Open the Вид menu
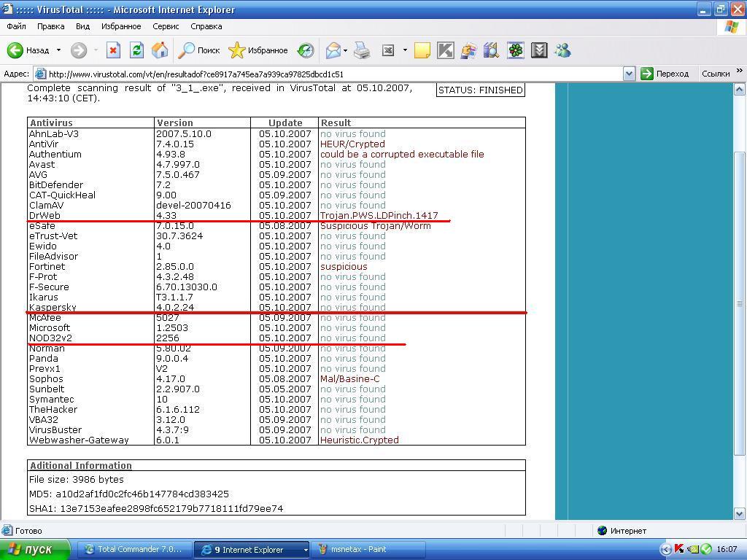Viewport: 747px width, 560px height. pyautogui.click(x=82, y=26)
